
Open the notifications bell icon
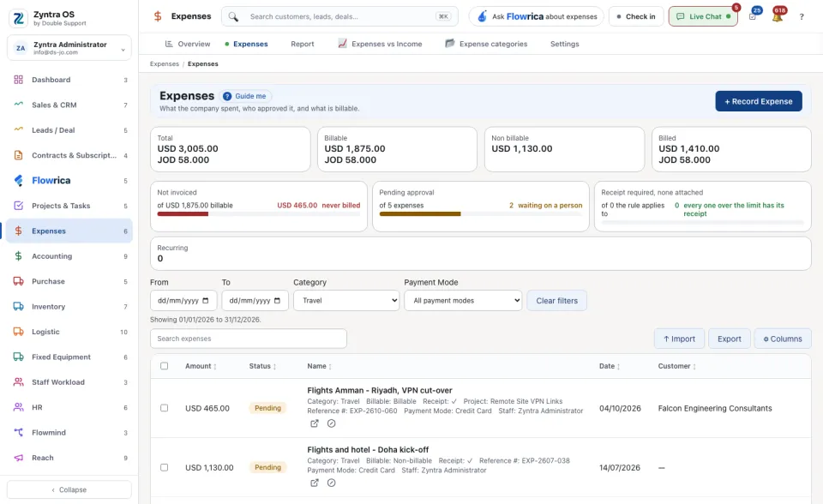pos(778,16)
